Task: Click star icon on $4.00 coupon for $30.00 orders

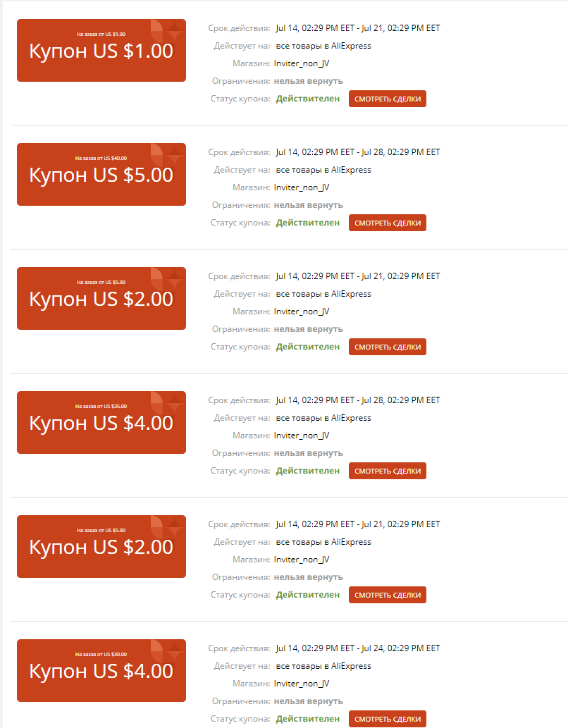Action: [175, 652]
